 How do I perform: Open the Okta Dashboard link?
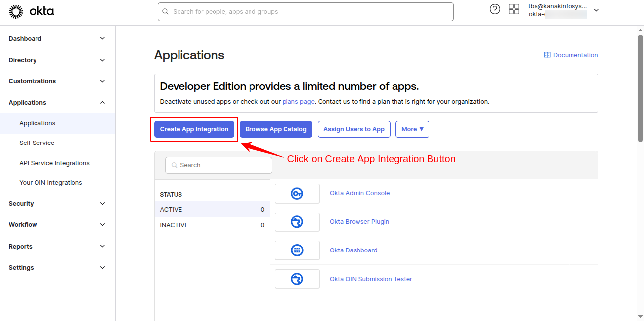tap(354, 250)
